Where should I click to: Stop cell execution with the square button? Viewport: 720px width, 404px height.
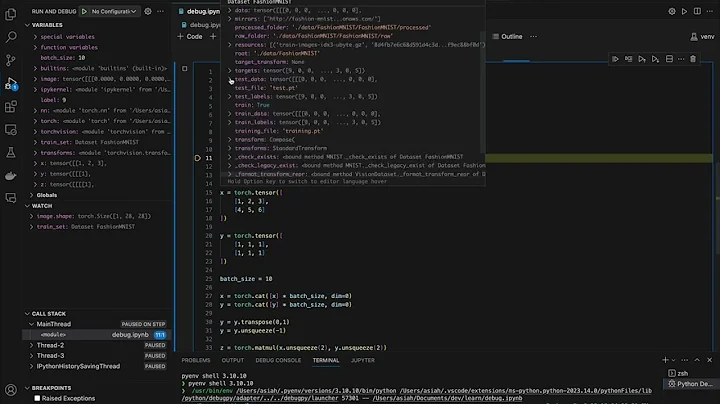click(185, 68)
